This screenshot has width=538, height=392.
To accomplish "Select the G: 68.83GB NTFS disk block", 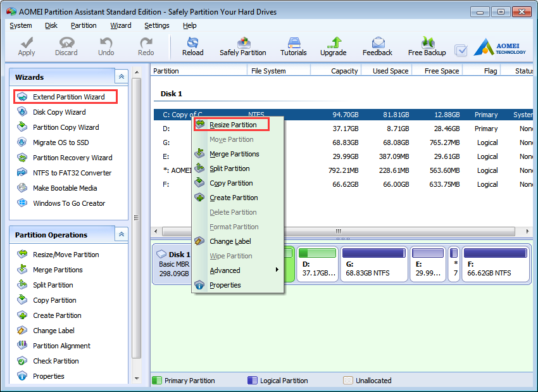I will coord(374,263).
